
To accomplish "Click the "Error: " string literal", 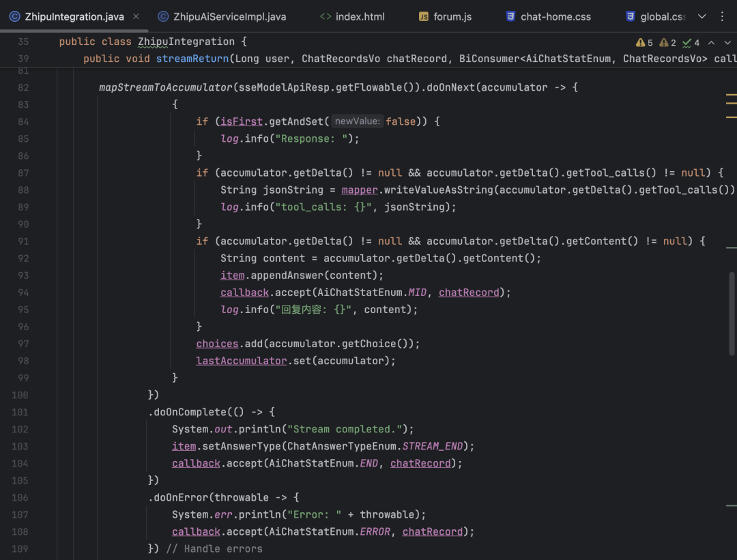I will [314, 514].
